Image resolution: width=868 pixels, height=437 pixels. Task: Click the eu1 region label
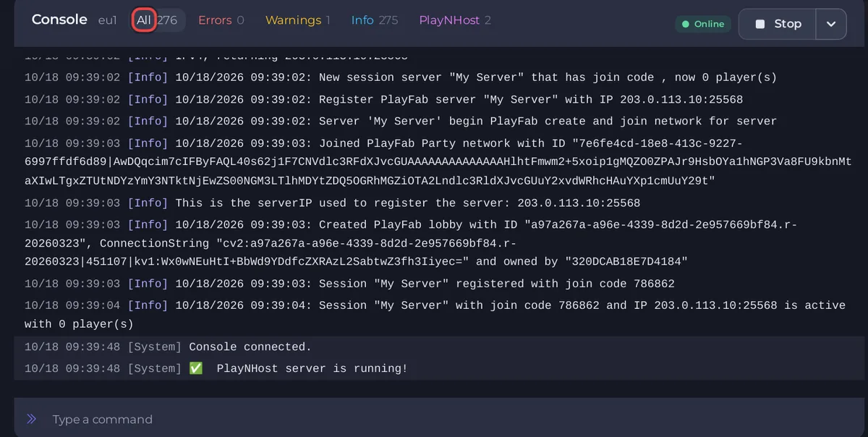[107, 20]
